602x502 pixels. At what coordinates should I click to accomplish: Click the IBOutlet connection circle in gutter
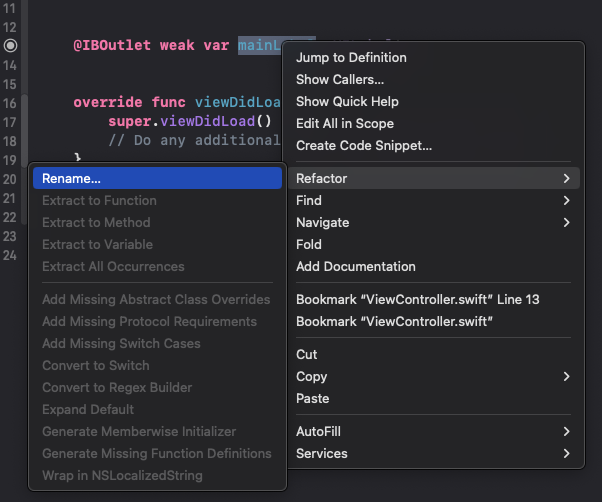[x=10, y=46]
